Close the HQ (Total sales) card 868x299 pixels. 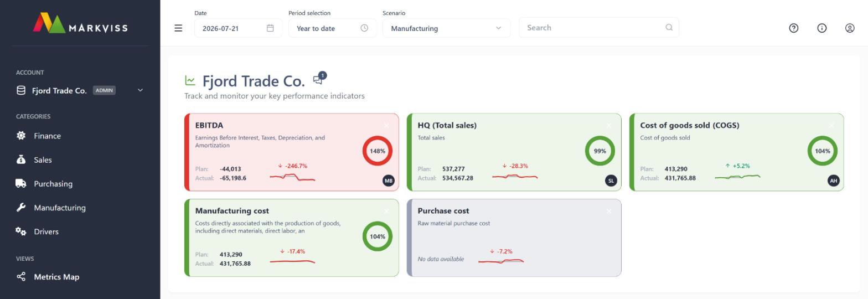click(x=609, y=126)
